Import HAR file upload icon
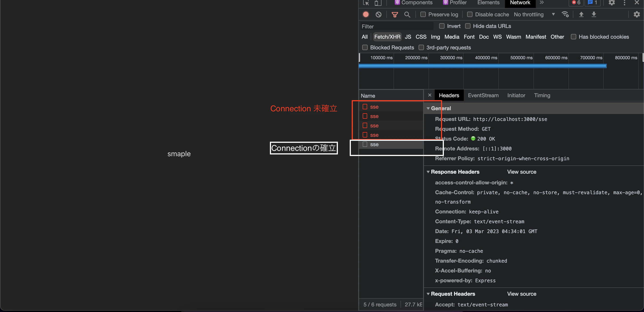The image size is (644, 312). tap(581, 15)
